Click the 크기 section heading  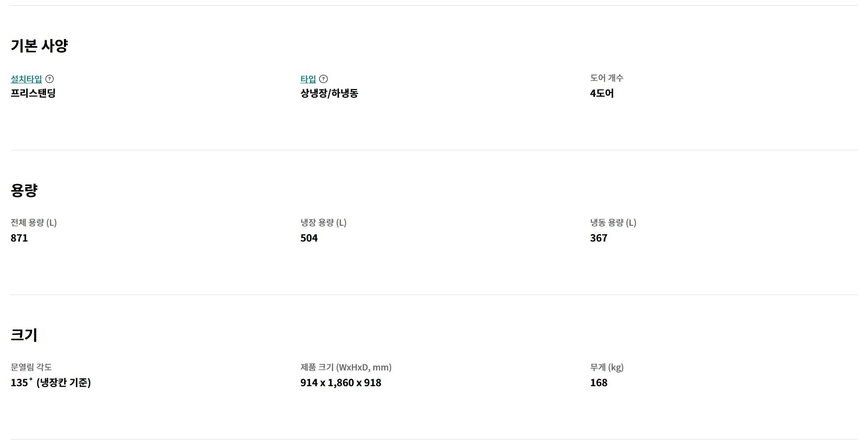24,335
